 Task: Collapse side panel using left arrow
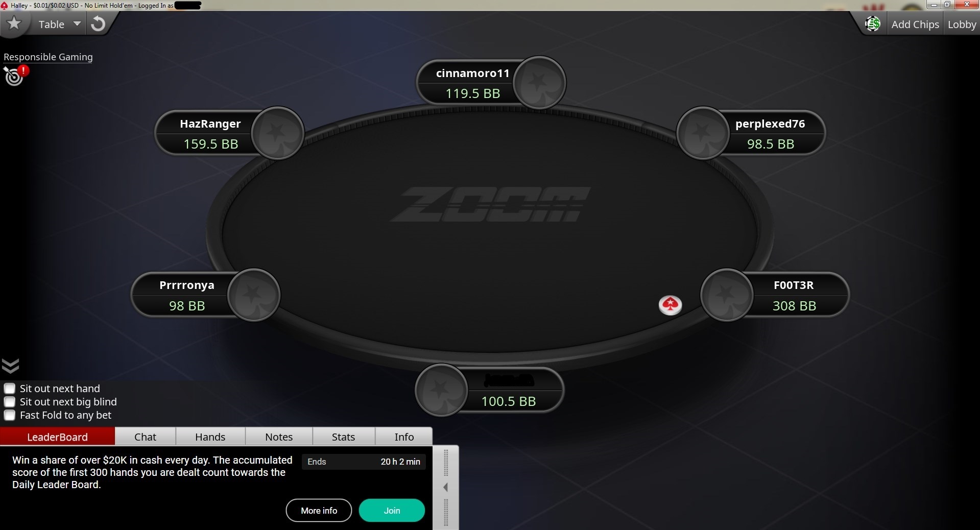coord(446,487)
